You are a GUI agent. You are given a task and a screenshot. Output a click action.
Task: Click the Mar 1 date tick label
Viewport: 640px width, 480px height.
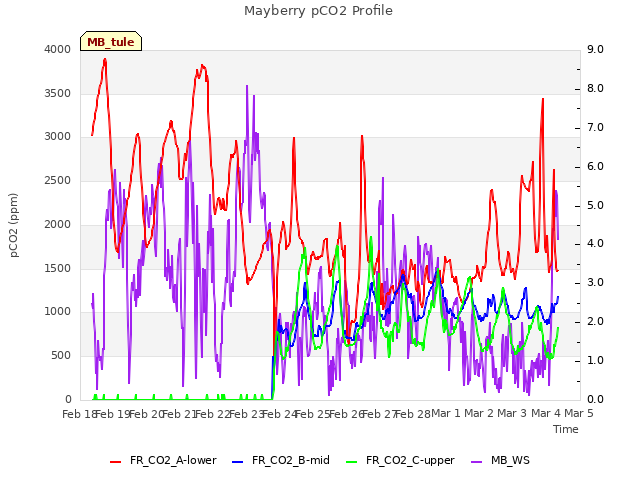(446, 414)
